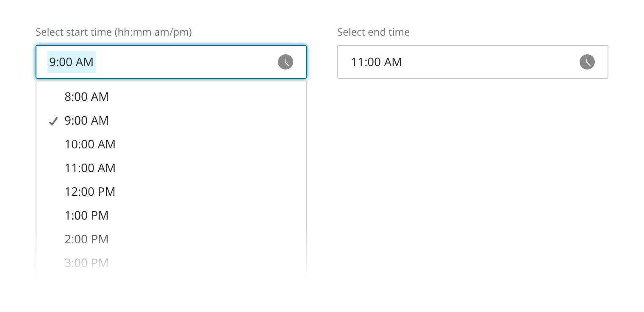This screenshot has height=312, width=644.
Task: Select the 1:00 PM option
Action: [x=86, y=216]
